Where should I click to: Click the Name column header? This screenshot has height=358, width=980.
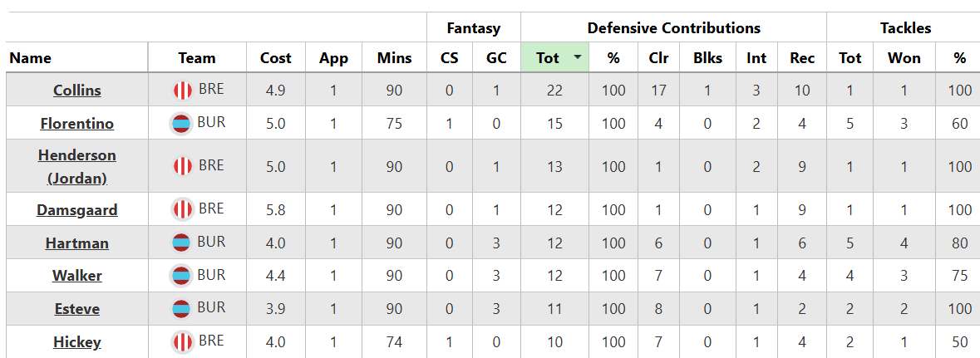point(31,58)
